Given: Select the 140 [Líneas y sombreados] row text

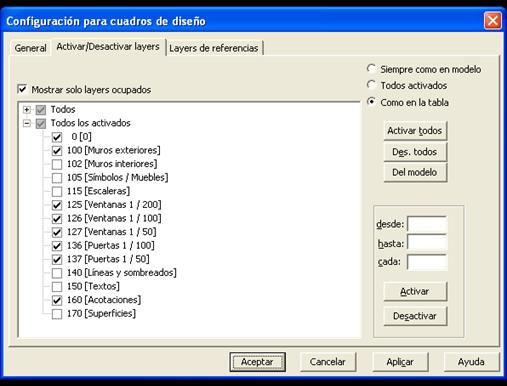Looking at the screenshot, I should pos(122,273).
